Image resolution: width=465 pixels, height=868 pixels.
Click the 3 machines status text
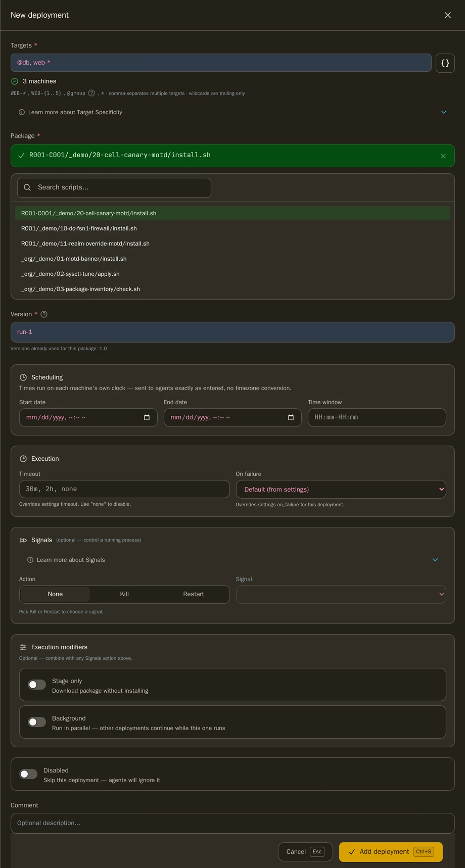point(39,81)
